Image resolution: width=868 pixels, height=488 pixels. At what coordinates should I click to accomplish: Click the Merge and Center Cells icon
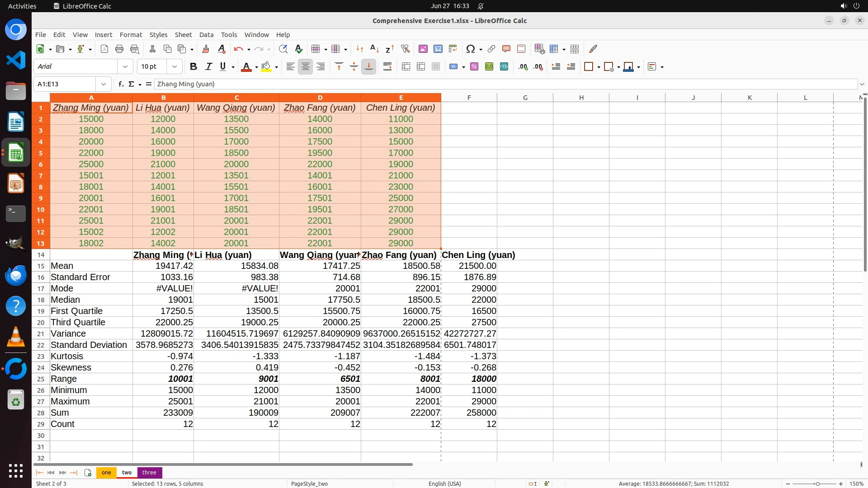[406, 67]
